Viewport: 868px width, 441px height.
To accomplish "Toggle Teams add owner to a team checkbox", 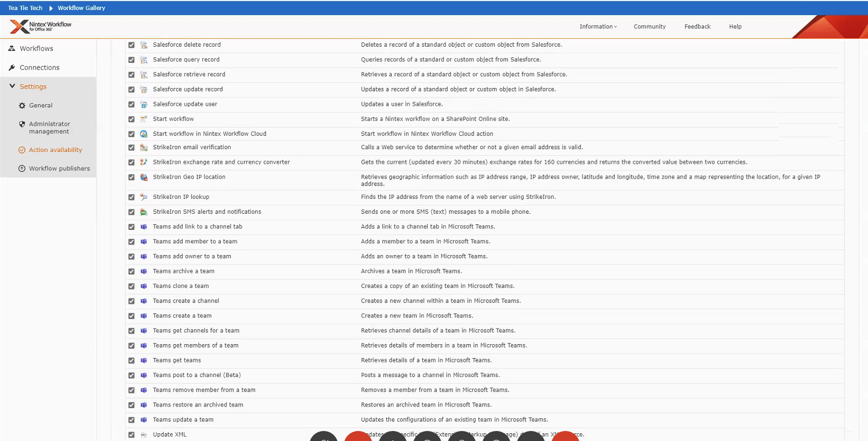I will (x=131, y=257).
